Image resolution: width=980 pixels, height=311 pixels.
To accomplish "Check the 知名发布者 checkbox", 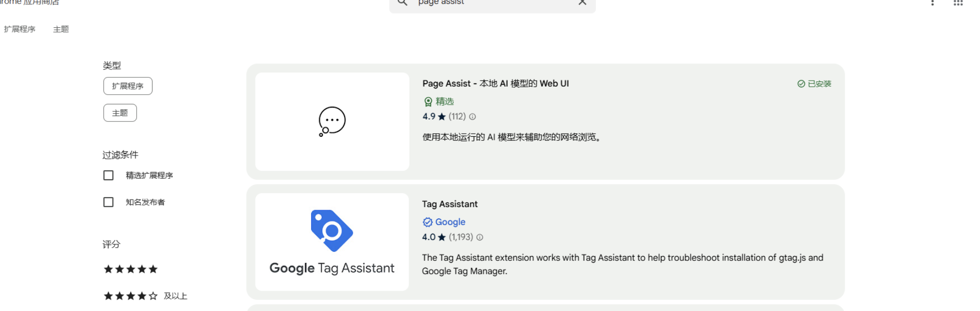I will pyautogui.click(x=108, y=202).
